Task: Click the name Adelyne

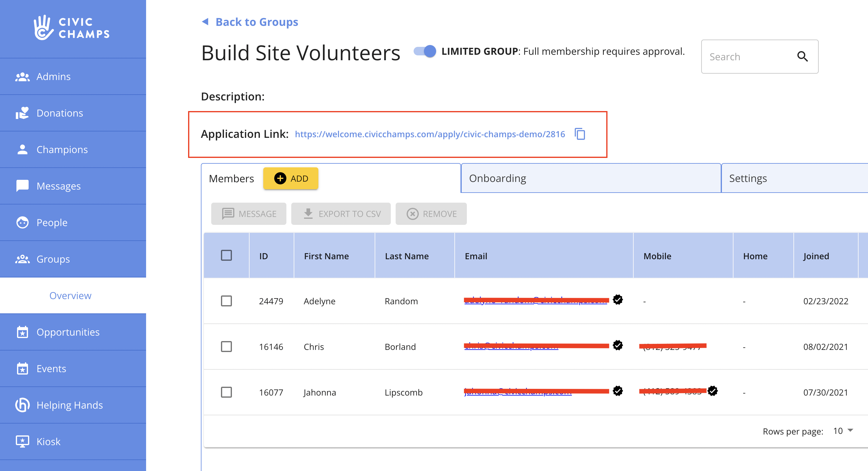Action: coord(320,301)
